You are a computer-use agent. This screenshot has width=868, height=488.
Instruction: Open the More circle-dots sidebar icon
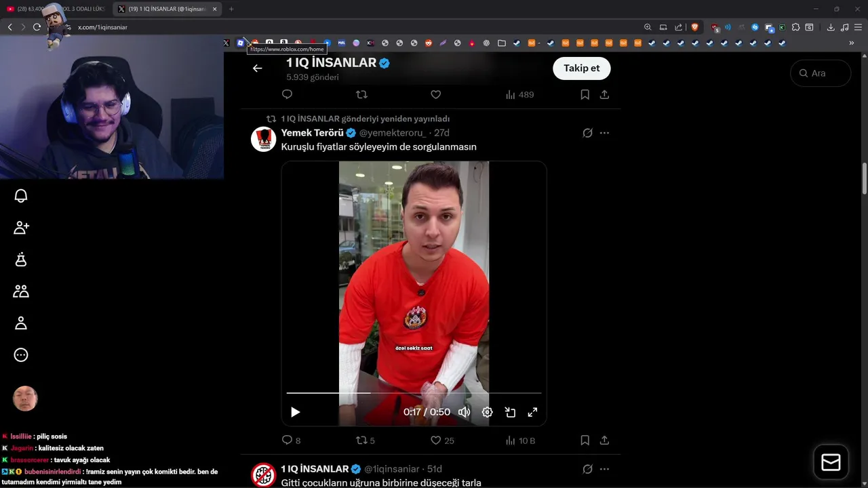(21, 354)
